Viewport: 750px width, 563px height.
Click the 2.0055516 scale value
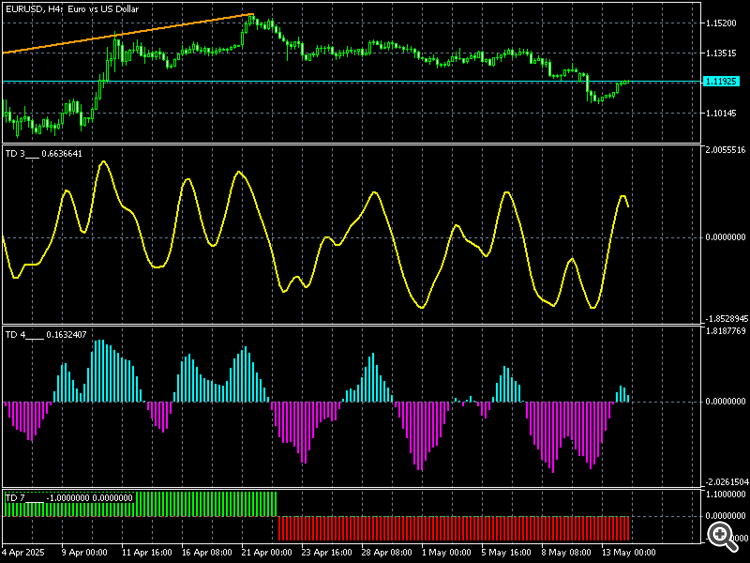(725, 150)
